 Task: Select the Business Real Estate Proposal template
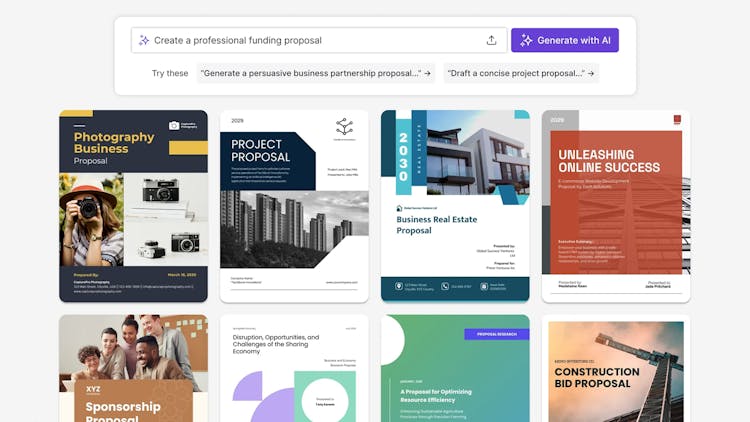click(455, 206)
